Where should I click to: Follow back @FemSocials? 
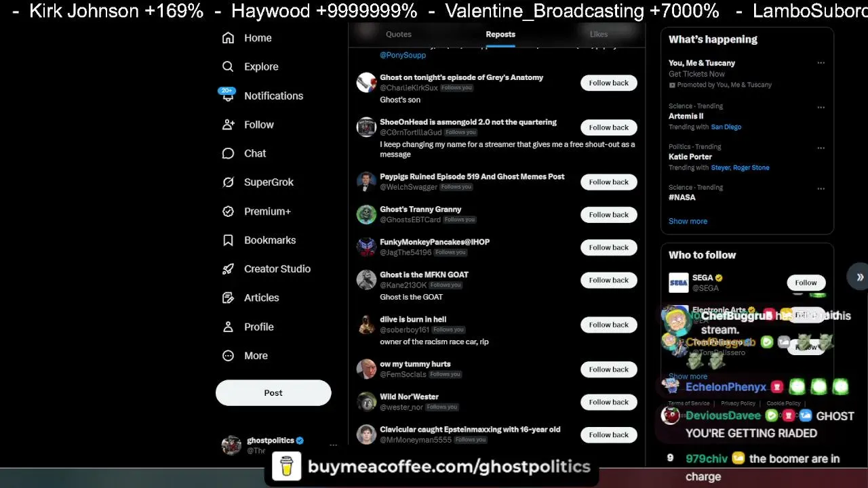[x=609, y=369]
